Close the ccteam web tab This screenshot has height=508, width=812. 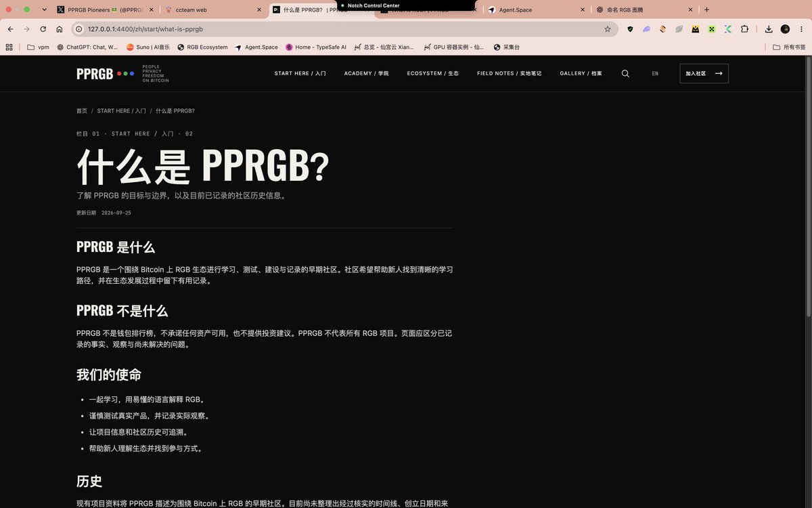pyautogui.click(x=260, y=10)
